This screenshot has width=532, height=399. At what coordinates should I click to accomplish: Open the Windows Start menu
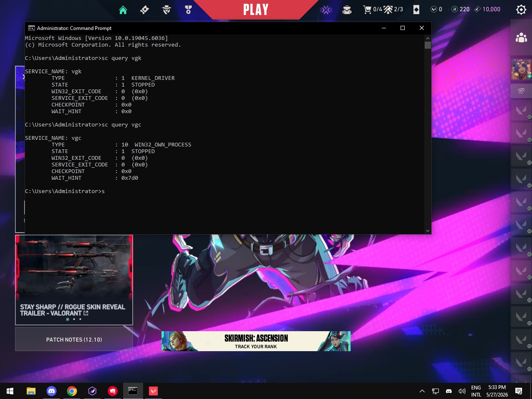tap(10, 391)
